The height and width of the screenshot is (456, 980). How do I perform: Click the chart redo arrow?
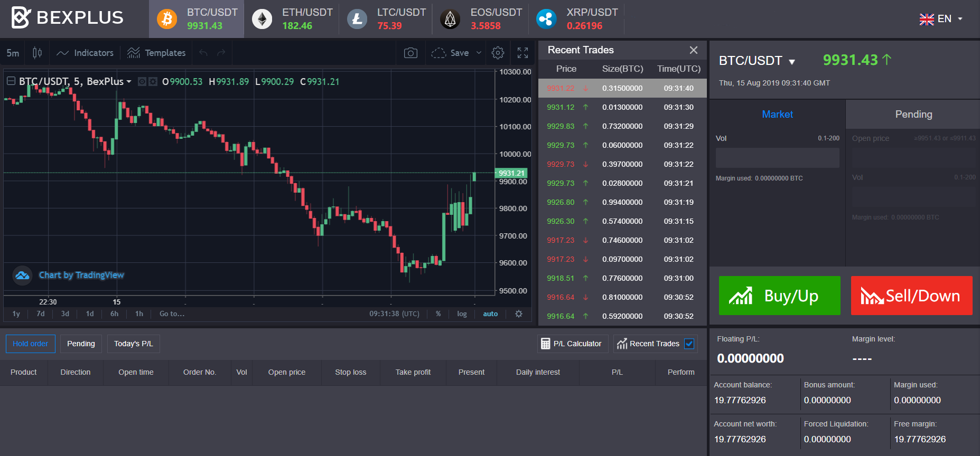pyautogui.click(x=221, y=53)
